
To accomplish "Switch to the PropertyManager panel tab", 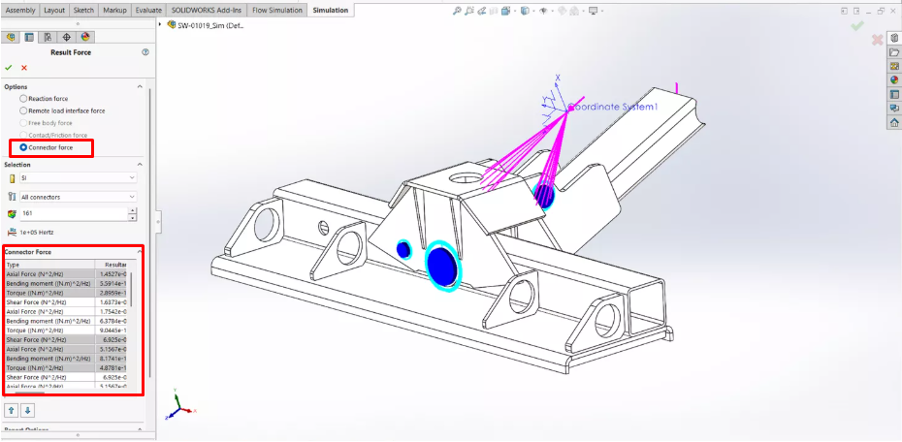I will (x=29, y=37).
